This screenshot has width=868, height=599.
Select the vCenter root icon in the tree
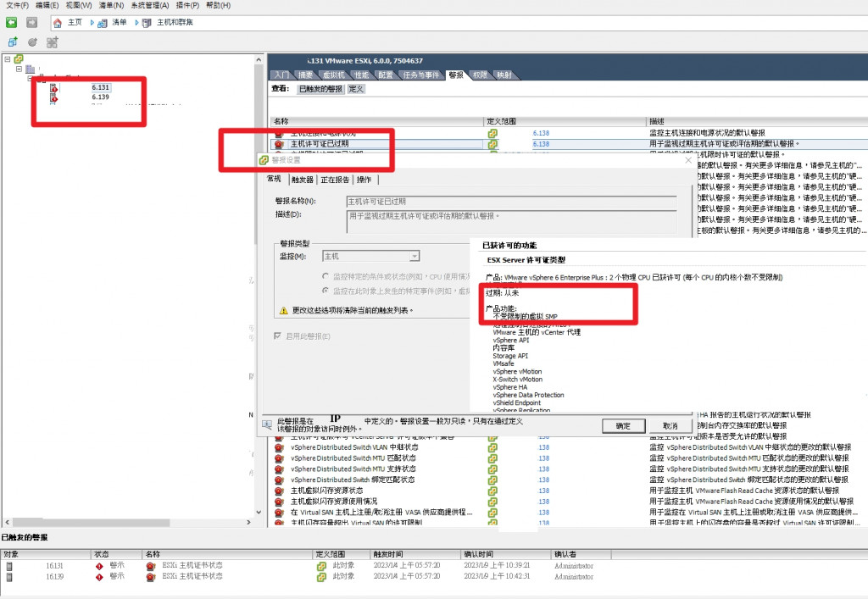point(19,58)
